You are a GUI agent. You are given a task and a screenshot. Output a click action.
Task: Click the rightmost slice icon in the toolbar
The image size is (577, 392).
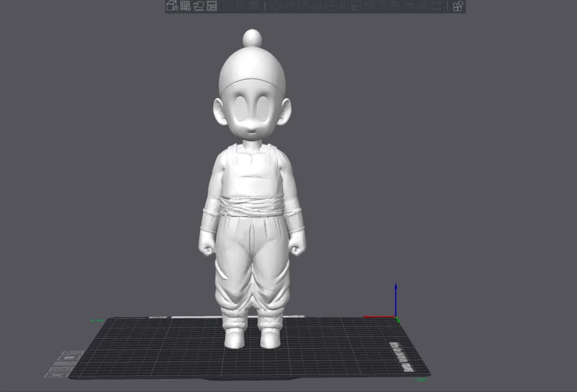(456, 7)
